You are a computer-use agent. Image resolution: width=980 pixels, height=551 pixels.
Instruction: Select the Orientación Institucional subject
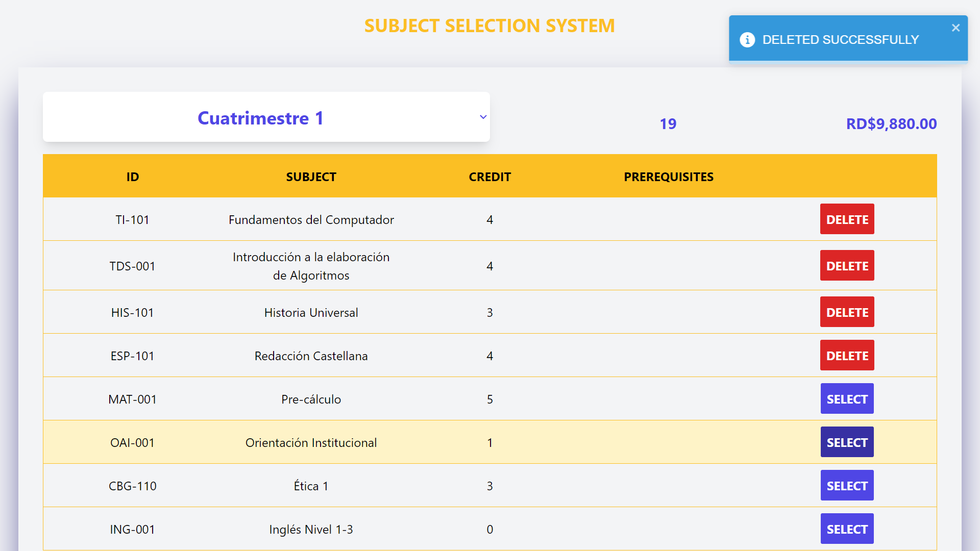pyautogui.click(x=847, y=442)
